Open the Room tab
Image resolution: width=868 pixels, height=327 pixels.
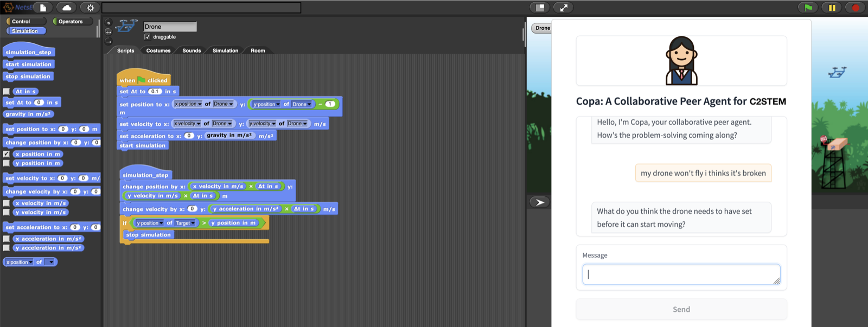click(x=258, y=50)
